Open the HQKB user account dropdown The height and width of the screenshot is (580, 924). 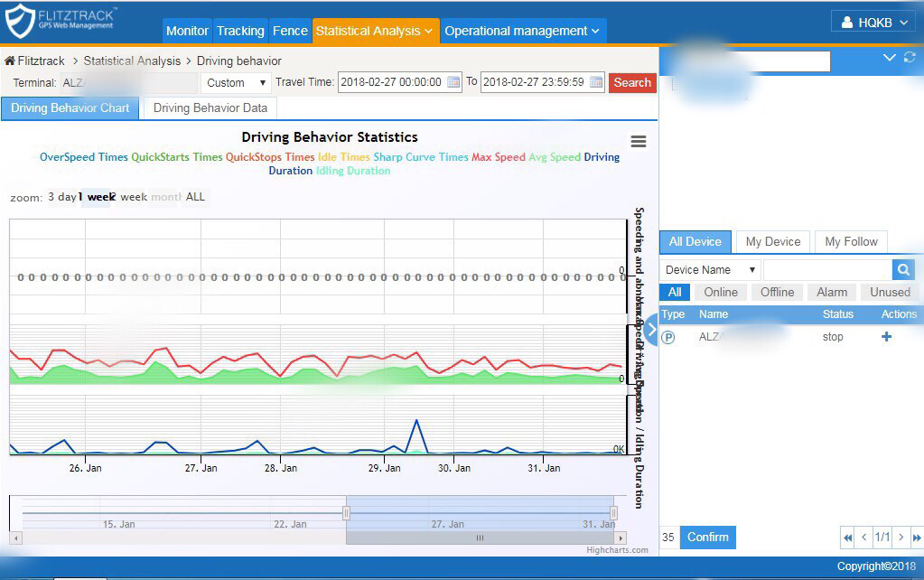click(875, 23)
